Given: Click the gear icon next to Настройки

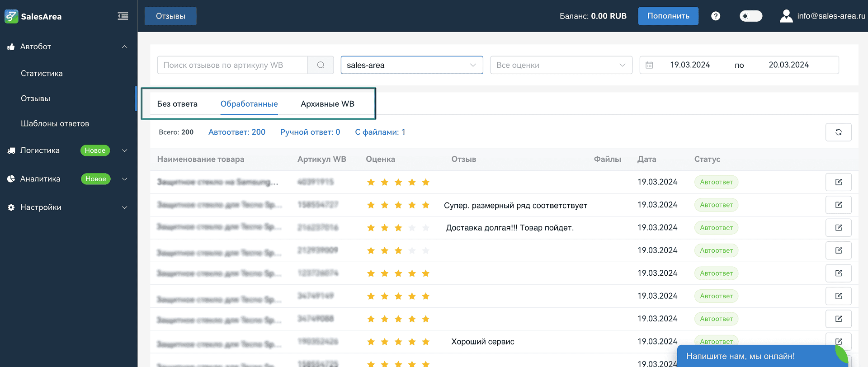Looking at the screenshot, I should tap(11, 207).
